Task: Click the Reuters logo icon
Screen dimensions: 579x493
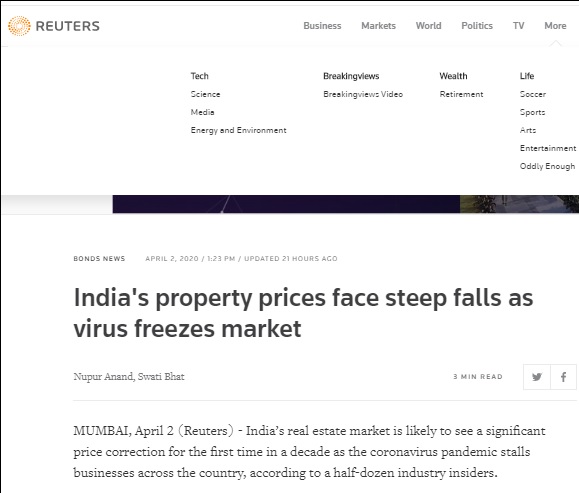Action: (x=19, y=26)
